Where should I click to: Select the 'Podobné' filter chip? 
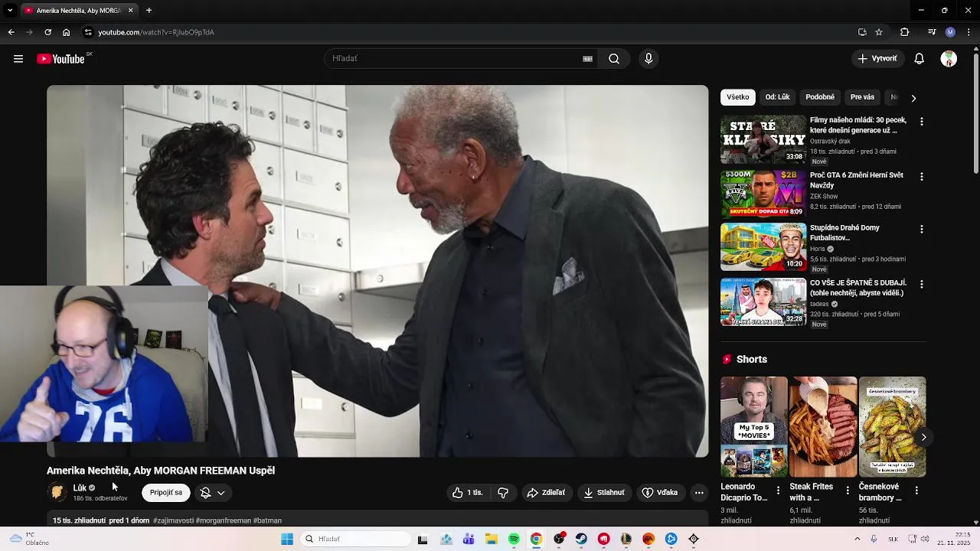point(820,97)
